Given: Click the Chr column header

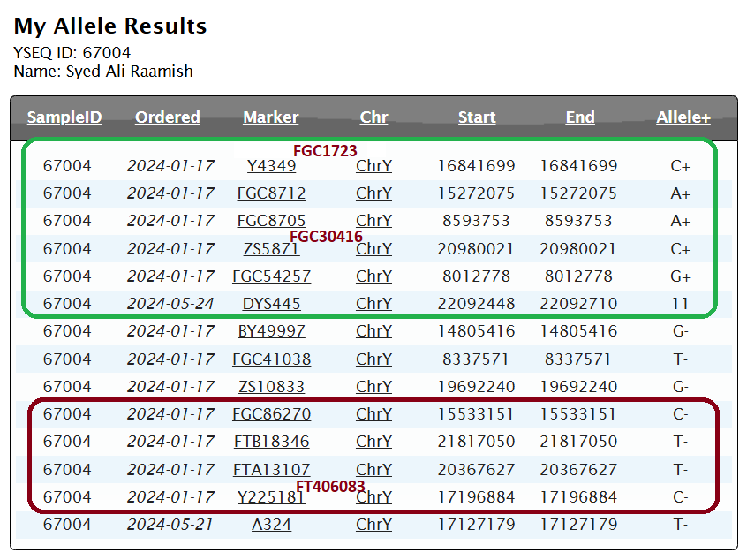Looking at the screenshot, I should click(x=373, y=117).
